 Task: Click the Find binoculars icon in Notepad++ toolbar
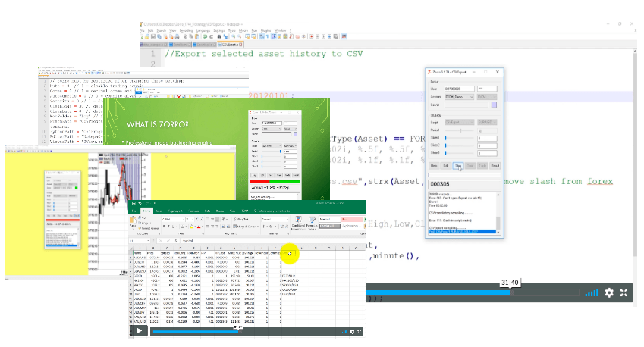click(219, 36)
